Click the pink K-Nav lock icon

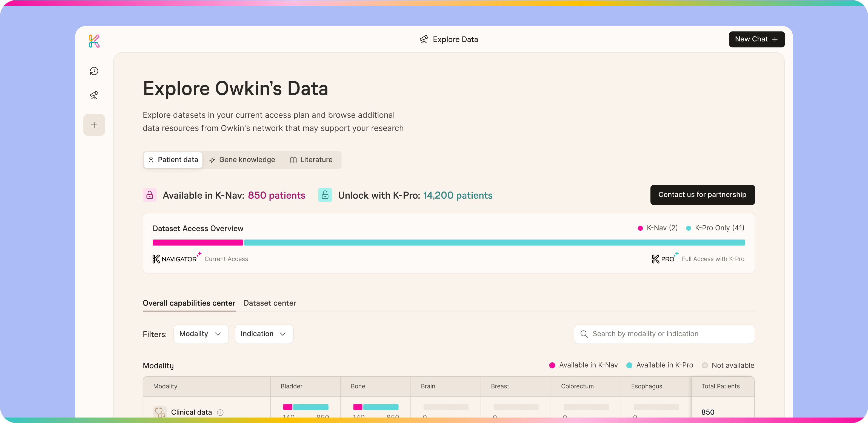coord(150,195)
